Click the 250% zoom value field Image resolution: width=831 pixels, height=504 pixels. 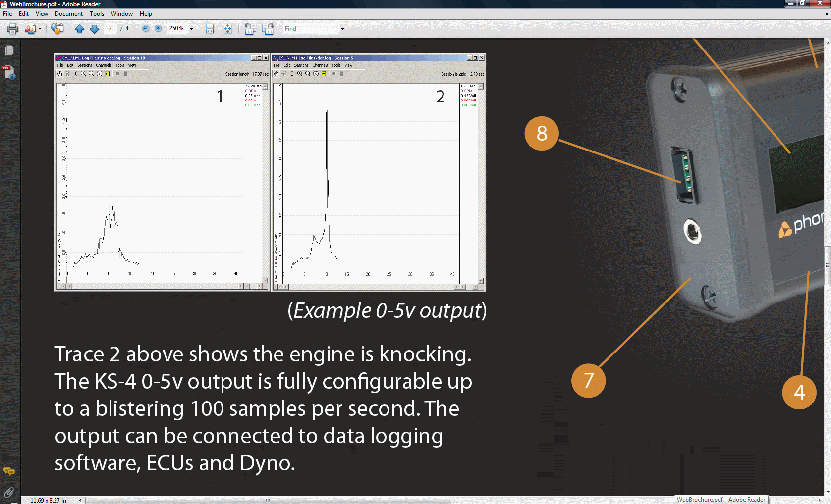click(x=177, y=29)
